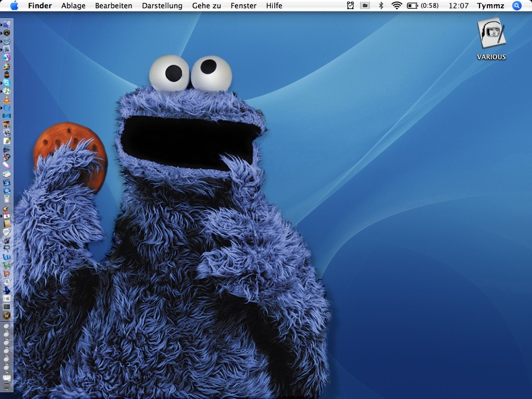The height and width of the screenshot is (399, 532).
Task: Open iCal from the Dock
Action: 6,216
